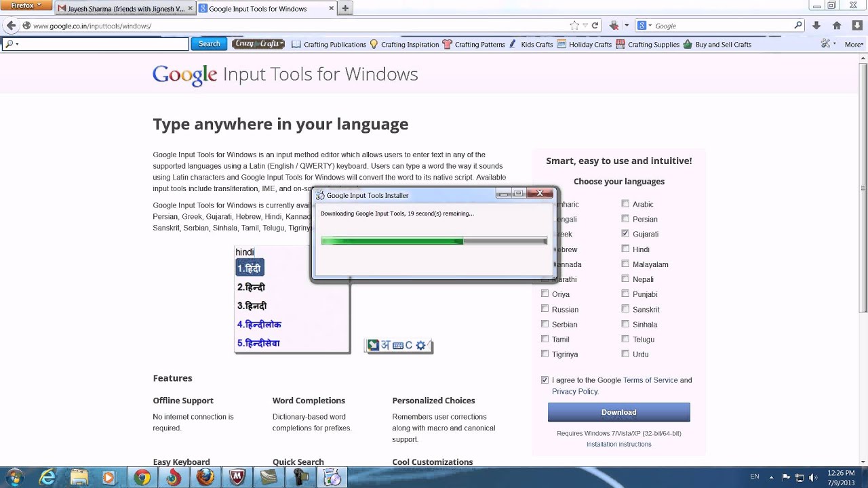Viewport: 868px width, 488px height.
Task: Close the Google Input Tools for Windows tab
Action: pyautogui.click(x=331, y=9)
